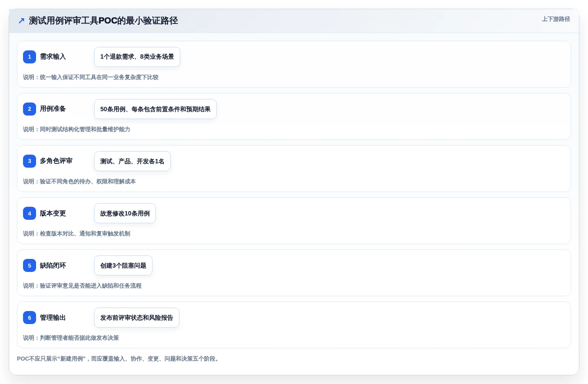Select the 需求输入 step label

pos(53,57)
